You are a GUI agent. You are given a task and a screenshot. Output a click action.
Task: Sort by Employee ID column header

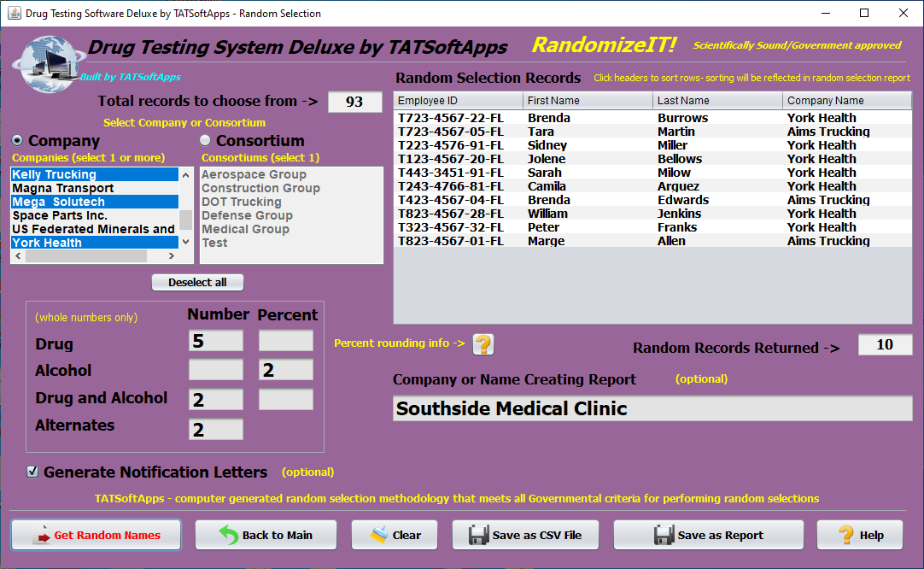pos(458,101)
